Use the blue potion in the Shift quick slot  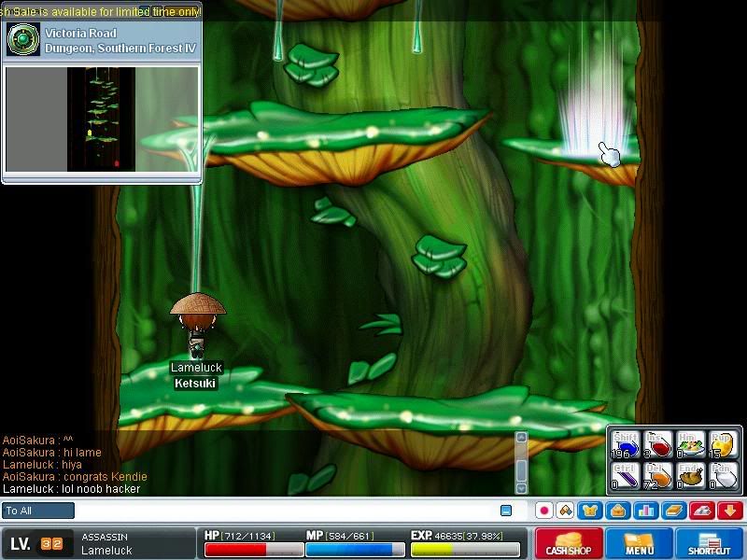[x=625, y=445]
